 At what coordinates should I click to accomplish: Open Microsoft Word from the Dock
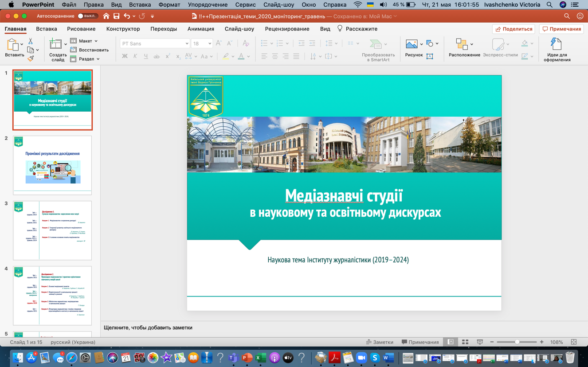pyautogui.click(x=388, y=357)
